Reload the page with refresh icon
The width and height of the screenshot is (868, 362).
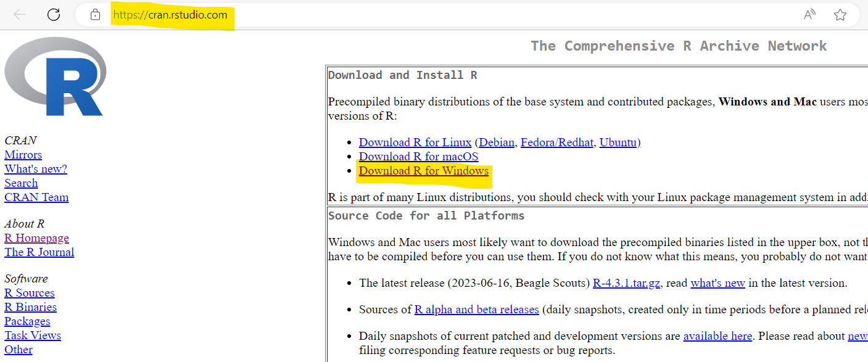54,15
